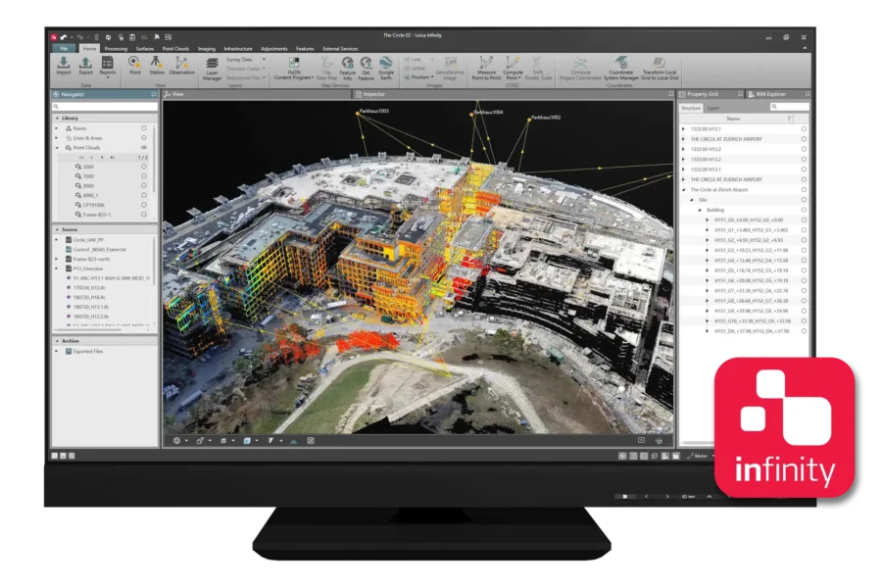Toggle the Point Clouds eye visibility icon
The height and width of the screenshot is (588, 882).
pos(143,148)
